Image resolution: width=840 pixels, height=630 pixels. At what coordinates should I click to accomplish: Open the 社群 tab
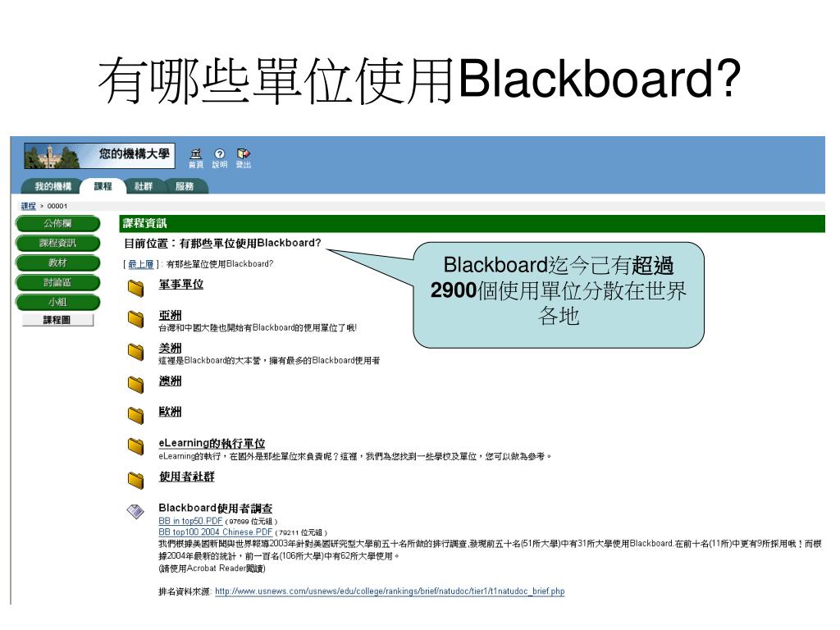(x=144, y=186)
